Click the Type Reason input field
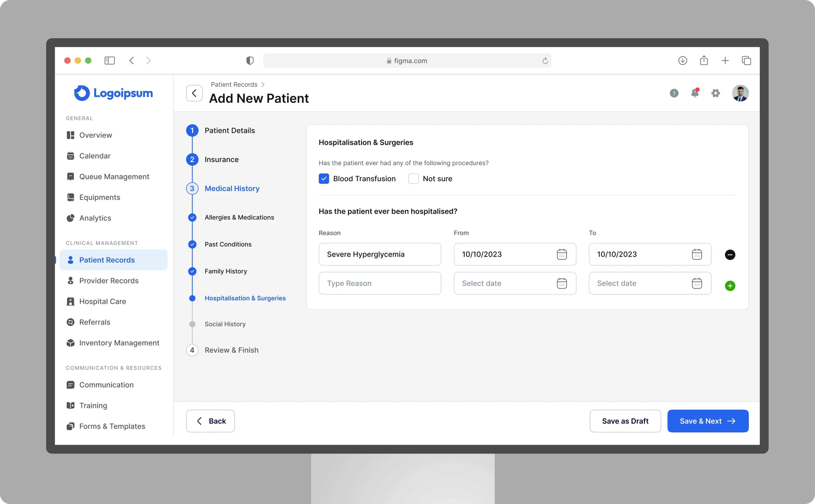The height and width of the screenshot is (504, 815). pyautogui.click(x=379, y=283)
